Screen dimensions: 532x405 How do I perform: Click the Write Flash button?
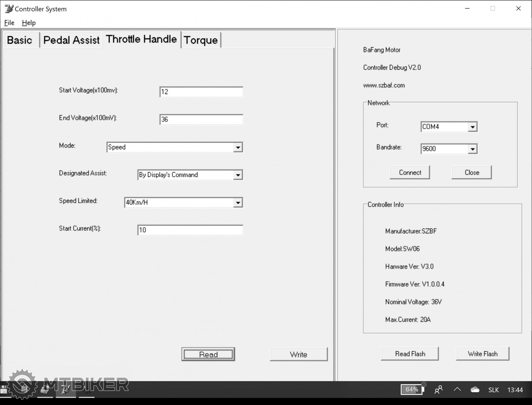(x=482, y=354)
